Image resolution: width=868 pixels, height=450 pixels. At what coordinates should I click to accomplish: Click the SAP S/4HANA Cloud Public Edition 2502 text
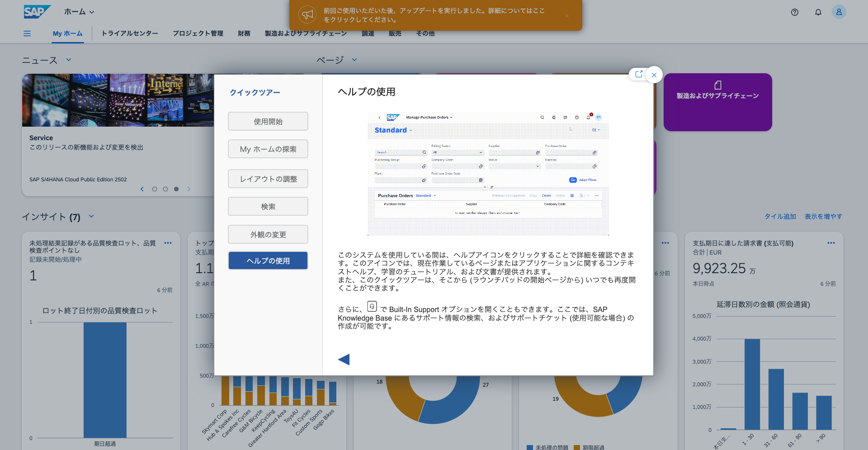coord(78,180)
